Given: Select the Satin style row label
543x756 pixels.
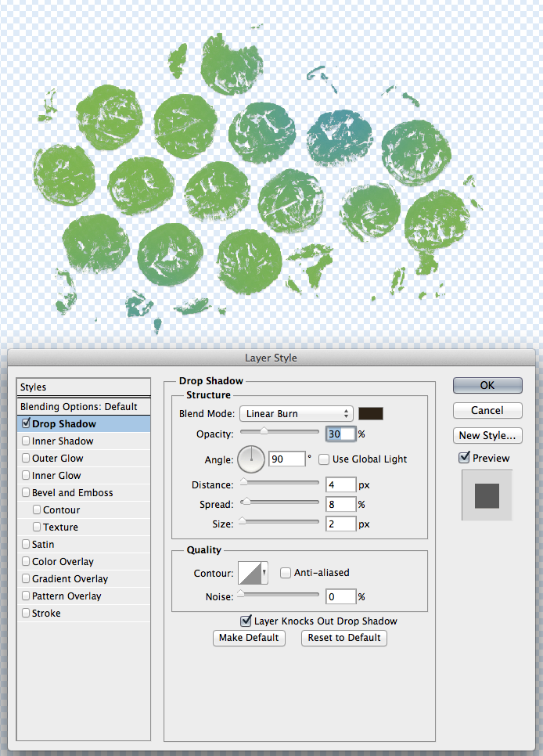Looking at the screenshot, I should click(x=43, y=545).
